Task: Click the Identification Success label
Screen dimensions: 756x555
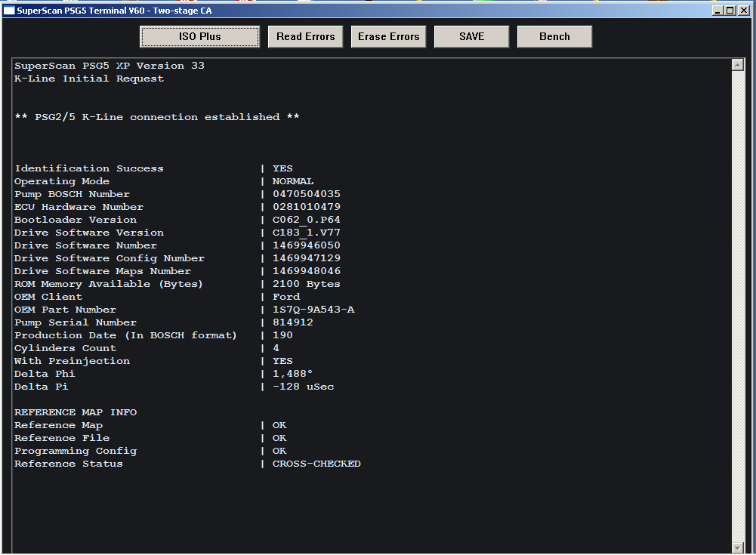Action: pos(89,168)
